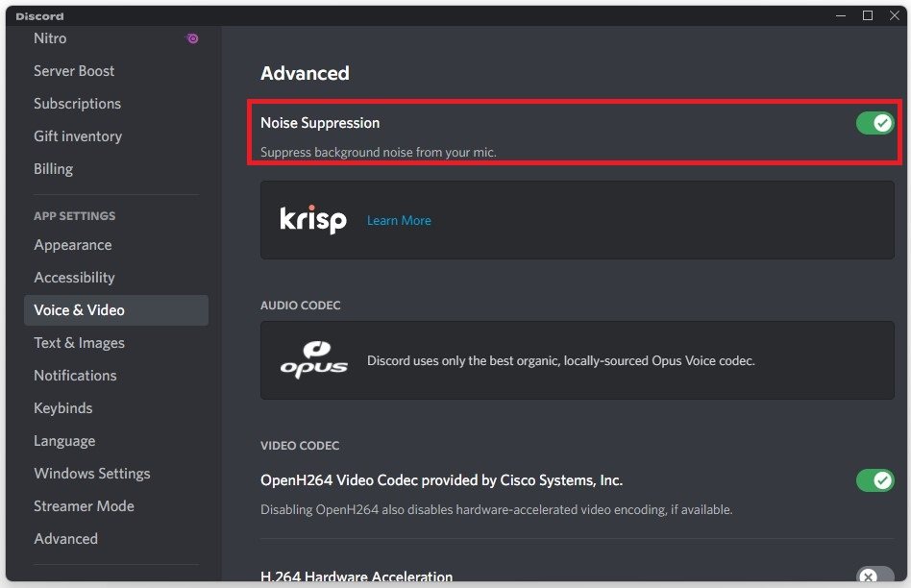Click the Opus Voice codec description text
Screen dimensions: 911x588
560,361
